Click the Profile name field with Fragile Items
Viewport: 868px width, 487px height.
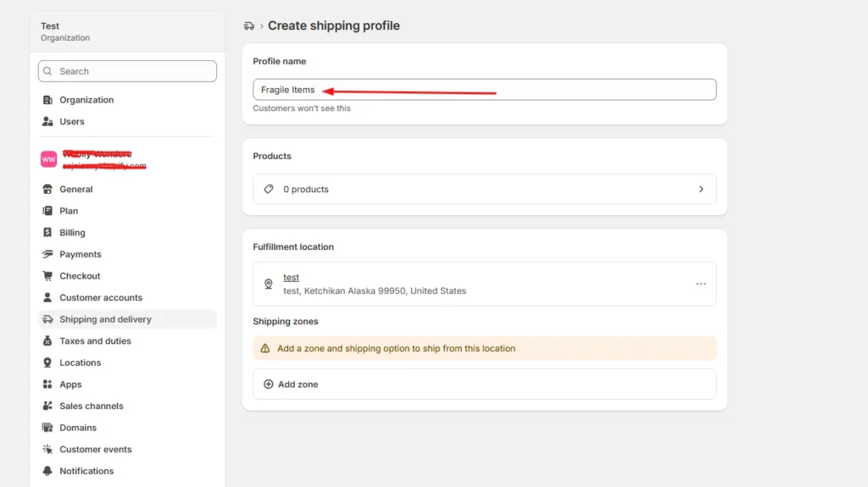pyautogui.click(x=484, y=90)
